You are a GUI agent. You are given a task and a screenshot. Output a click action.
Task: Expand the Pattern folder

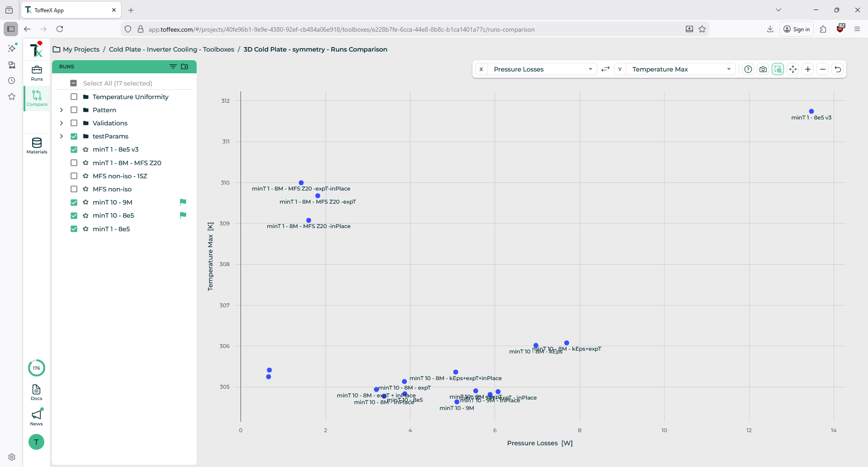(x=61, y=110)
